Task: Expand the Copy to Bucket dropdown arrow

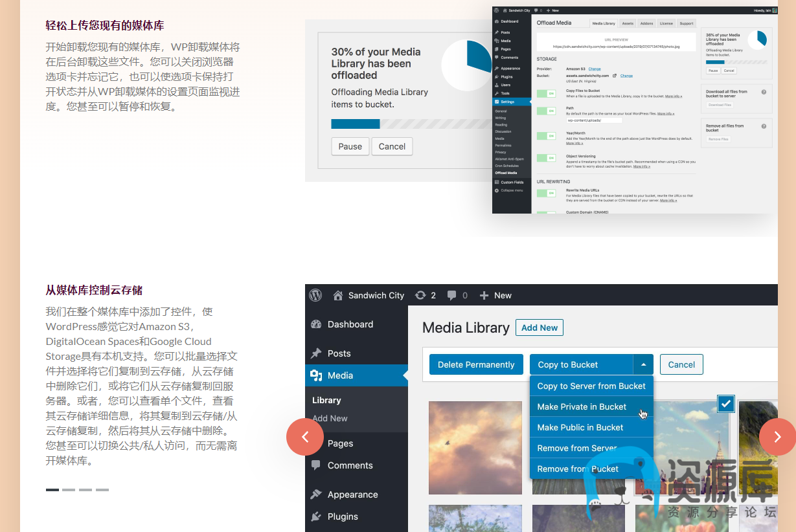Action: (643, 364)
